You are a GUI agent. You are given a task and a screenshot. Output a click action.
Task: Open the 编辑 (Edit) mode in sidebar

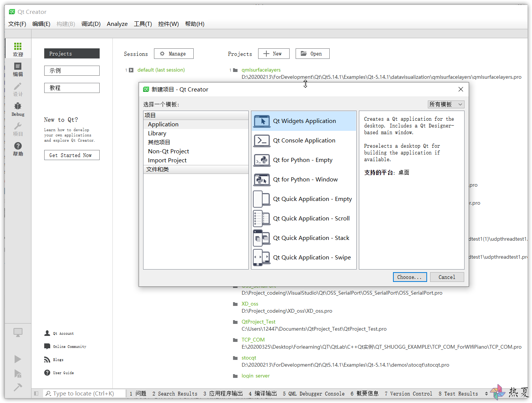18,70
